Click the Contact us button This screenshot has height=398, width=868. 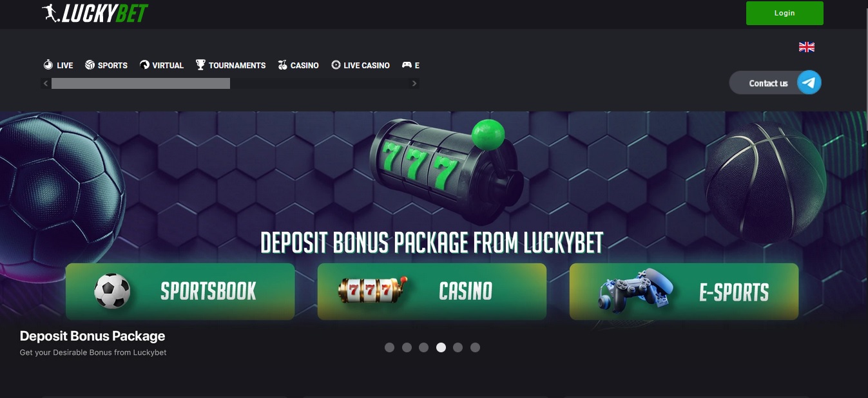[x=775, y=82]
